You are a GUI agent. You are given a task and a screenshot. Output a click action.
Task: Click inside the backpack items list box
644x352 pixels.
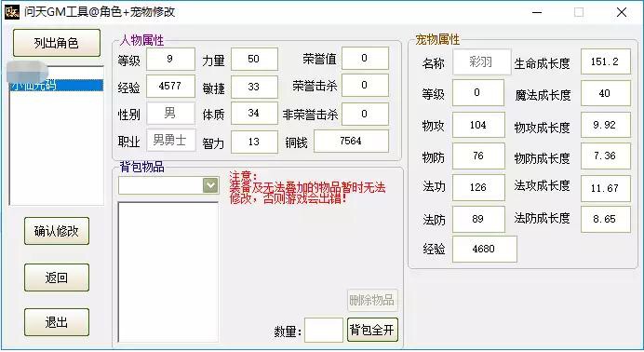pyautogui.click(x=168, y=272)
